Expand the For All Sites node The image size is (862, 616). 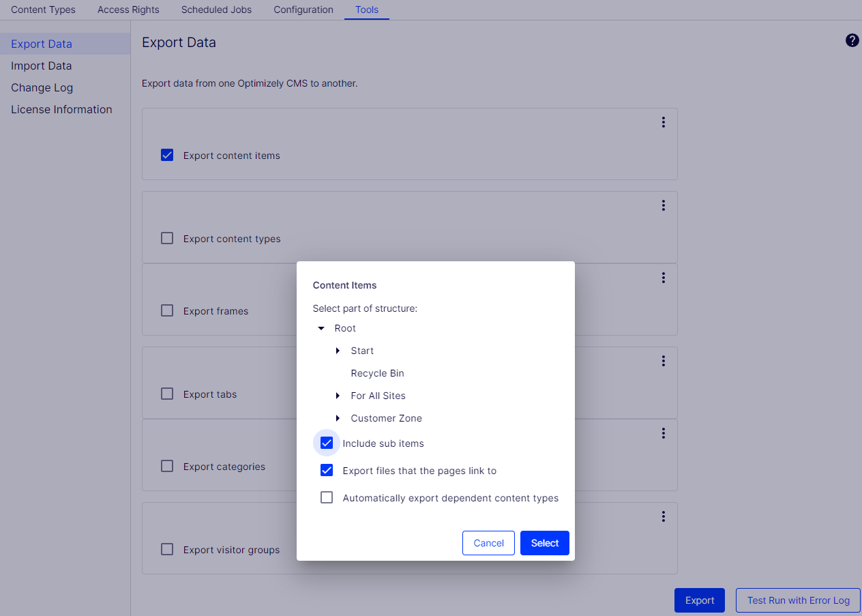point(338,396)
